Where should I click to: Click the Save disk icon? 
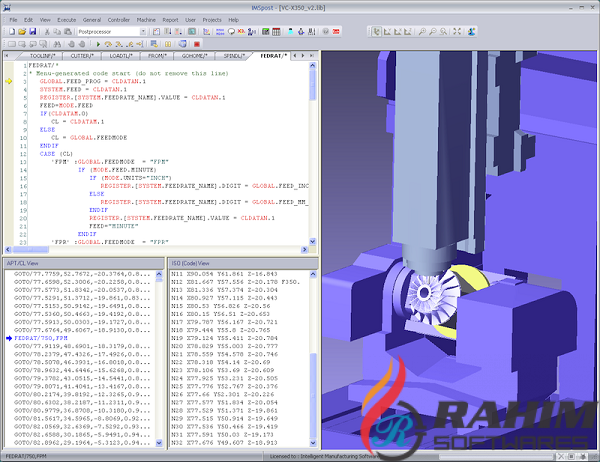point(32,31)
